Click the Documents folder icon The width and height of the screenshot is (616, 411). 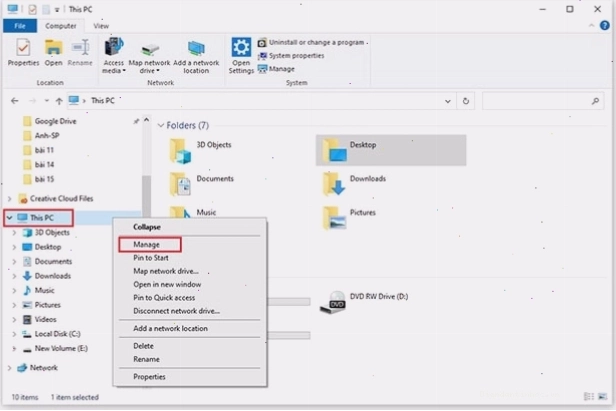click(x=180, y=184)
